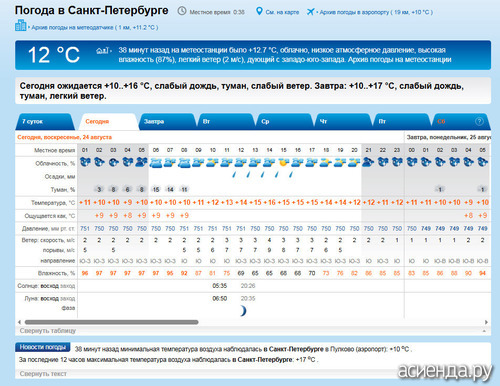Image resolution: width=500 pixels, height=386 pixels.
Task: Click the sunny cloud icon at hour 15
Action: point(283,162)
